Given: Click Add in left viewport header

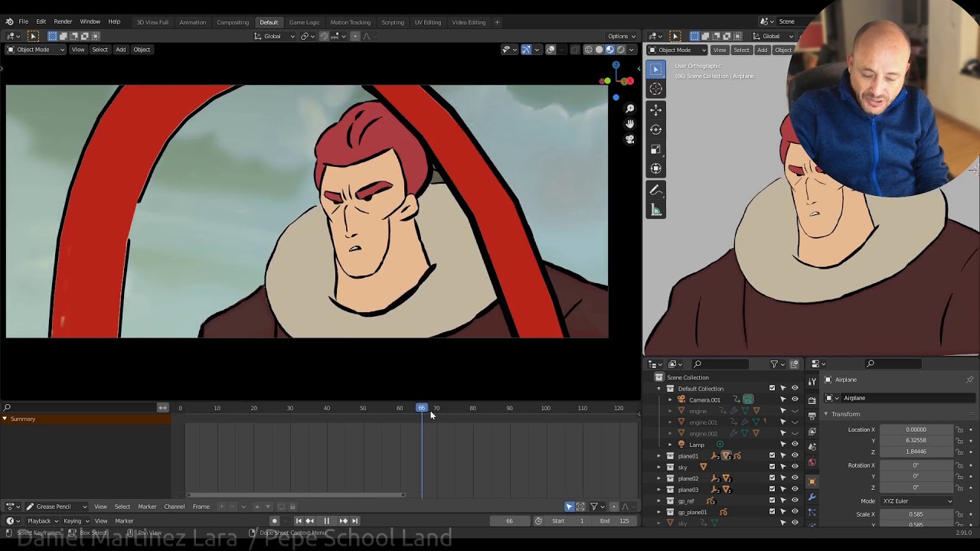Looking at the screenshot, I should pos(120,50).
